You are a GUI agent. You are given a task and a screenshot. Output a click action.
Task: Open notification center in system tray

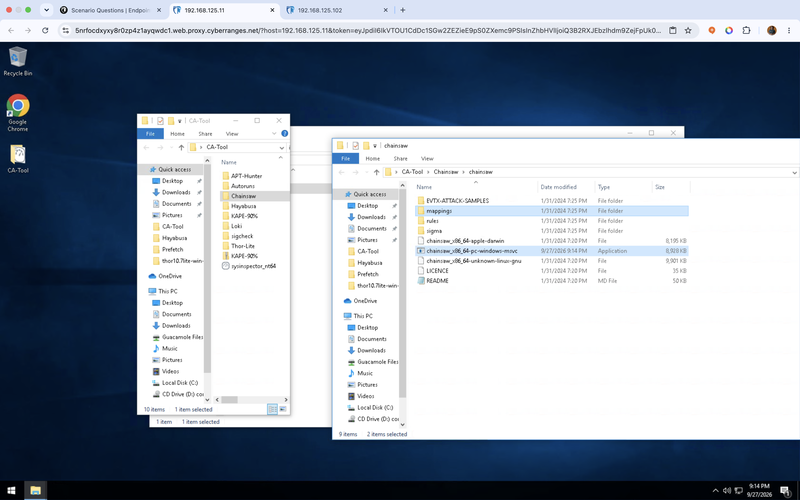tap(785, 490)
